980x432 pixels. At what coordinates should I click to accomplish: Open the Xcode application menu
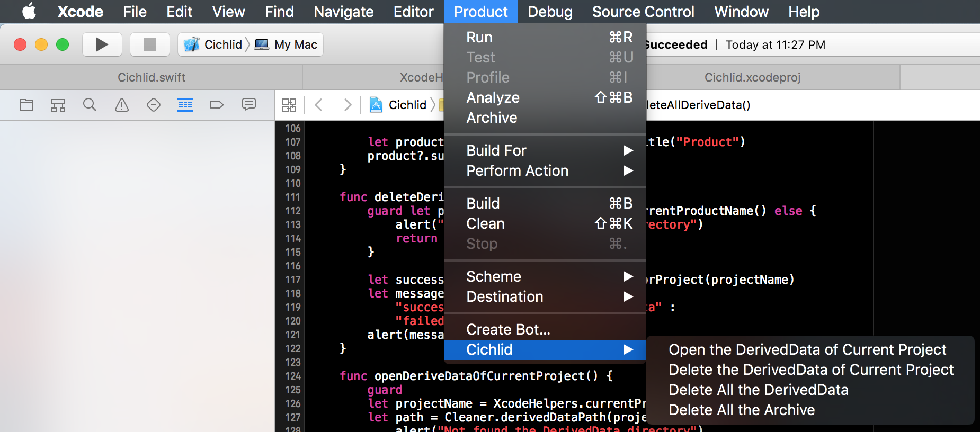pos(81,12)
